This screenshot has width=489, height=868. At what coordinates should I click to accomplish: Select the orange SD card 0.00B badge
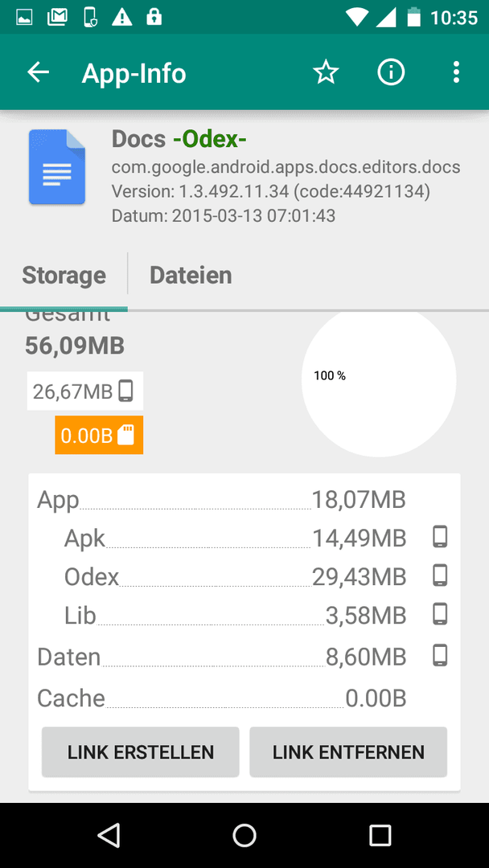pos(99,435)
